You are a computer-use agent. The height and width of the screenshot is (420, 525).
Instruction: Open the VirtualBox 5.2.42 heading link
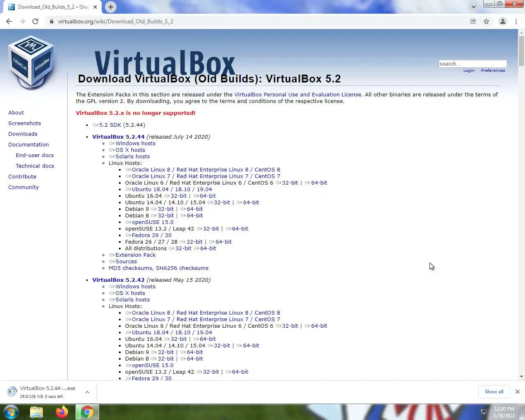(118, 280)
